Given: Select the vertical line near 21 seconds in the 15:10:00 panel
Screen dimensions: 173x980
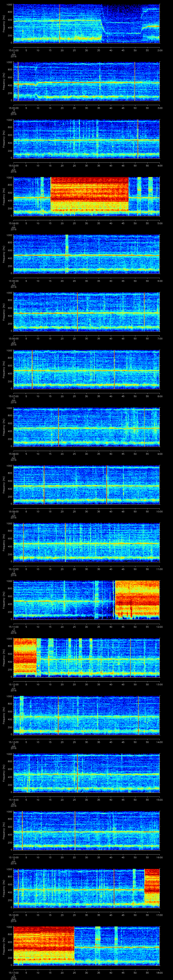Looking at the screenshot, I should (65, 542).
